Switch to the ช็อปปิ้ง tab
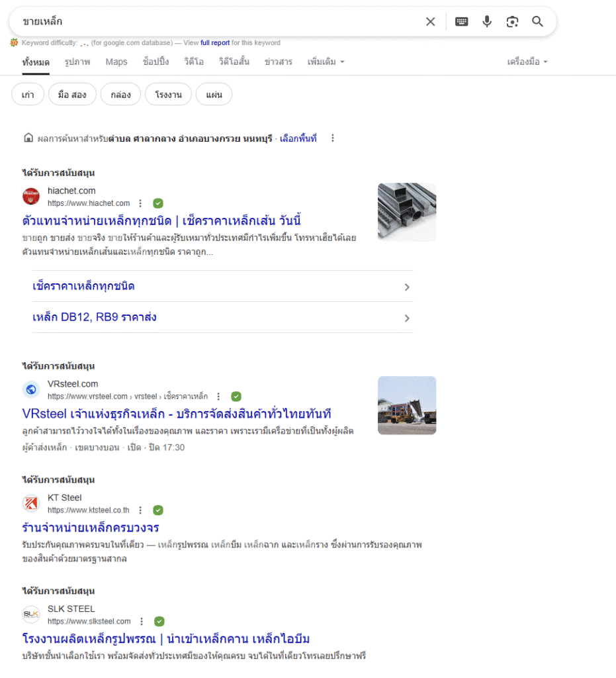 (156, 62)
